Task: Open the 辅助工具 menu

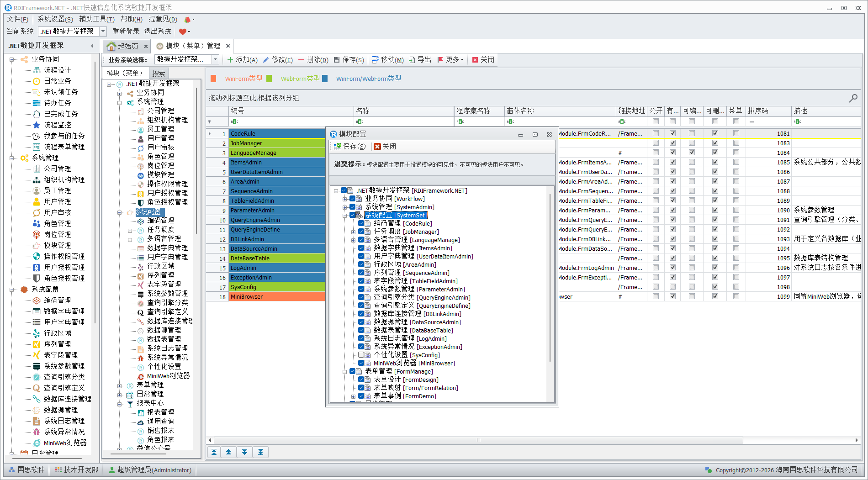Action: click(x=96, y=19)
